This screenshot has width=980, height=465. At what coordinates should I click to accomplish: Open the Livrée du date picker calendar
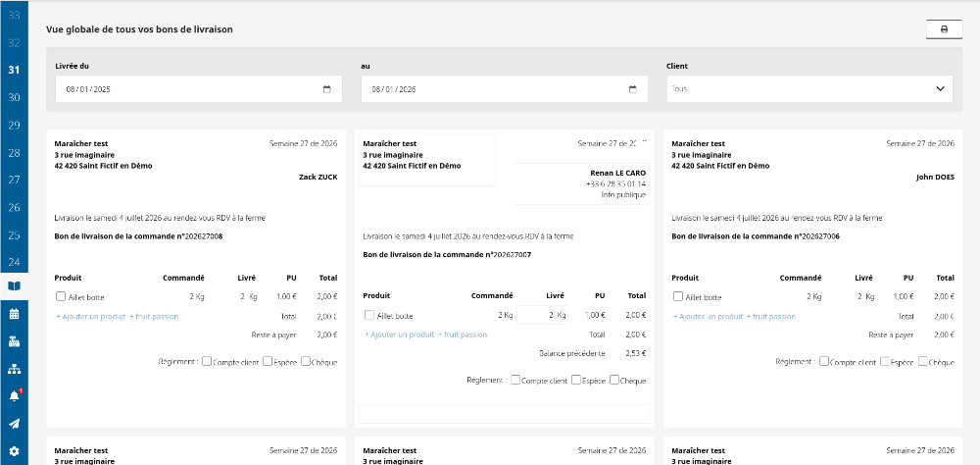(x=327, y=89)
